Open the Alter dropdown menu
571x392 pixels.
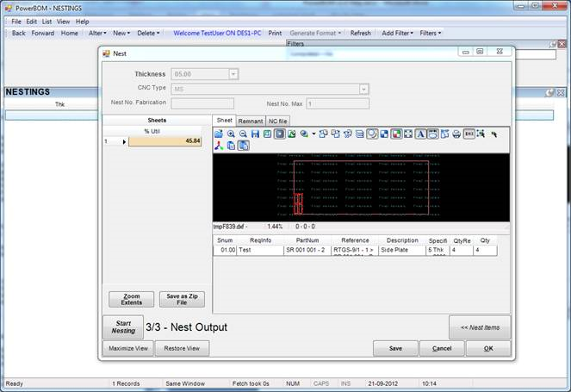(97, 33)
